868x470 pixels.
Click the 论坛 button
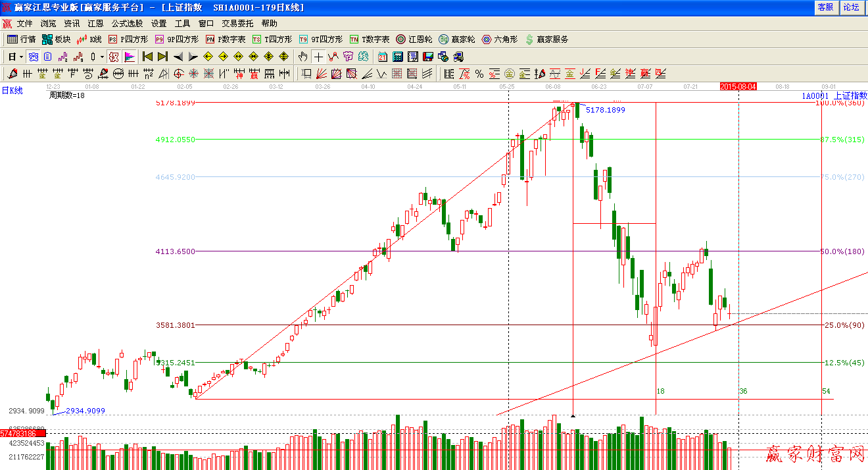click(x=851, y=7)
